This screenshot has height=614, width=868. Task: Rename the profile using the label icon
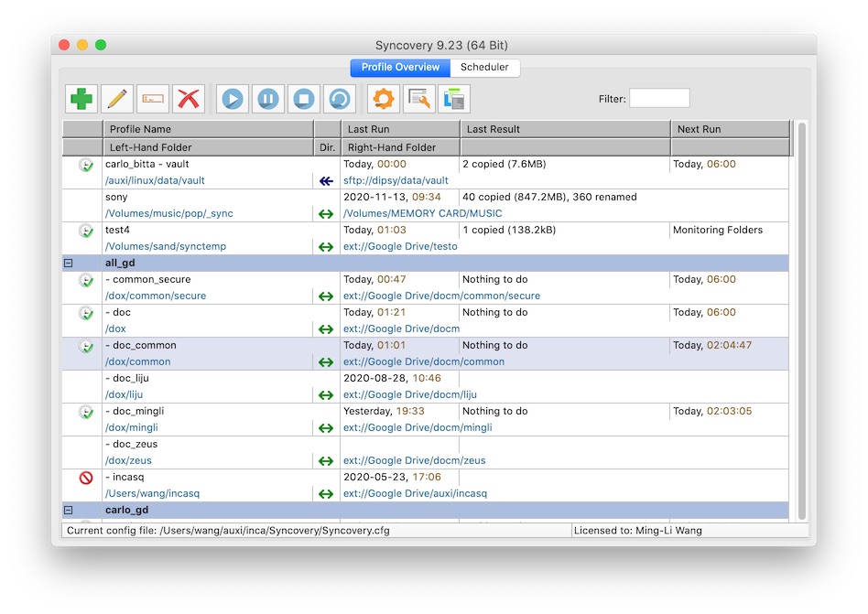153,99
